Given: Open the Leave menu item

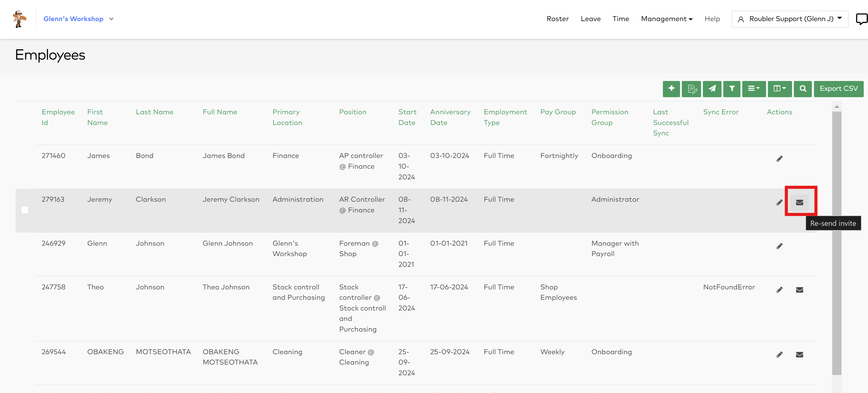Looking at the screenshot, I should coord(590,19).
